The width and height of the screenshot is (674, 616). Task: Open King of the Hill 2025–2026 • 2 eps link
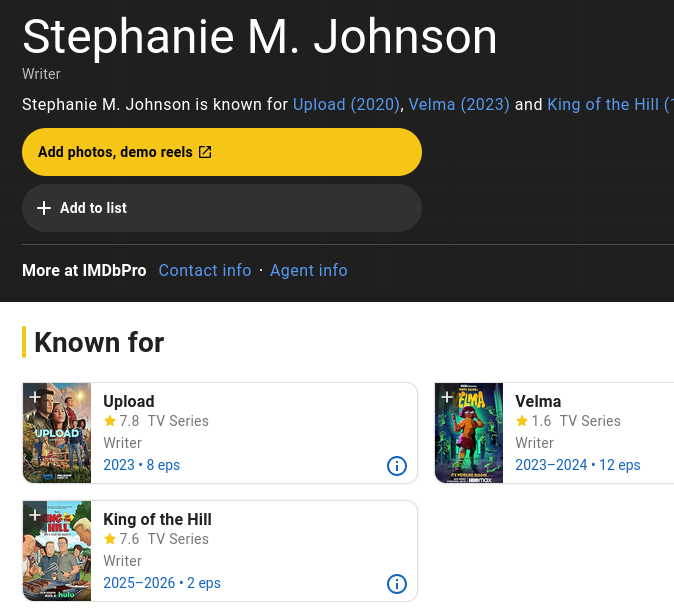162,583
